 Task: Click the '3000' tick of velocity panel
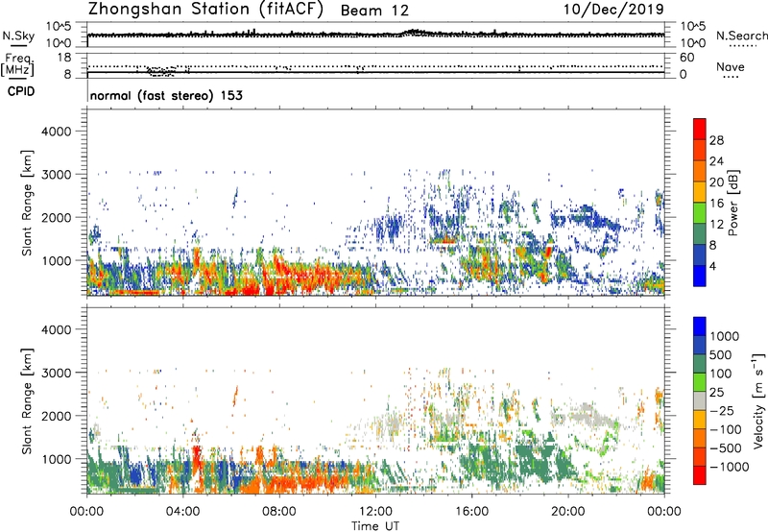coord(56,373)
